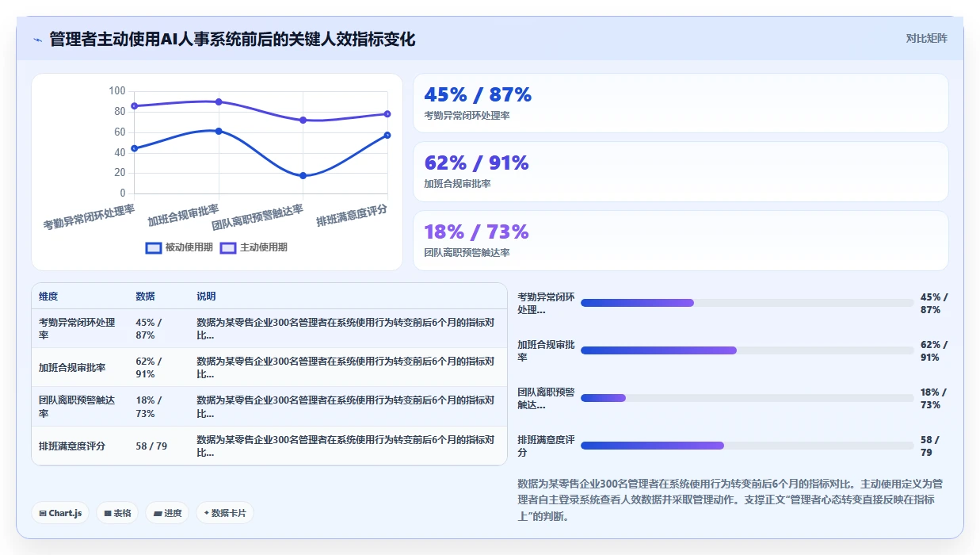Toggle the 主动使用期 legend swatch
This screenshot has height=555, width=980.
click(x=228, y=247)
